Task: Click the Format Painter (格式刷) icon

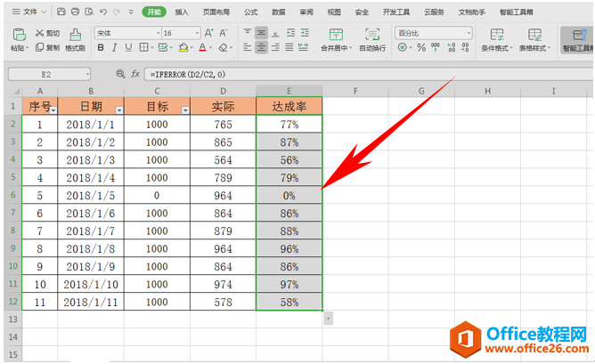Action: 75,35
